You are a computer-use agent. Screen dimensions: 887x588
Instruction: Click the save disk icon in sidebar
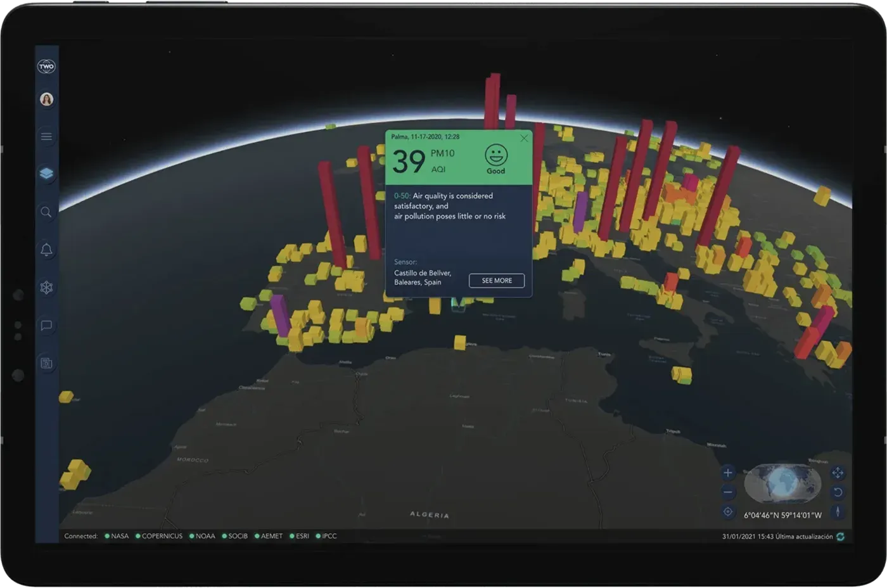pos(46,363)
